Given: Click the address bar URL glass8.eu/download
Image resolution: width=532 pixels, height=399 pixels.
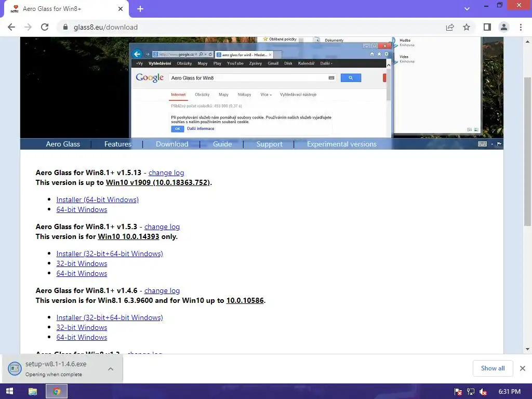Looking at the screenshot, I should click(x=105, y=27).
